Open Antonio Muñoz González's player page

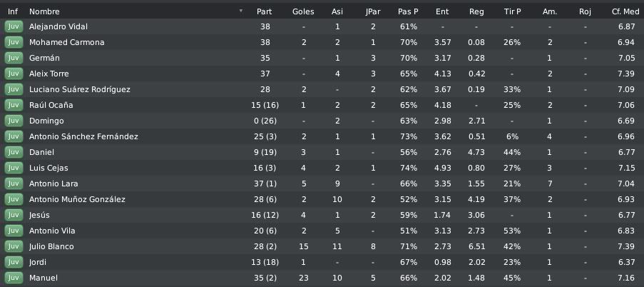[x=77, y=199]
